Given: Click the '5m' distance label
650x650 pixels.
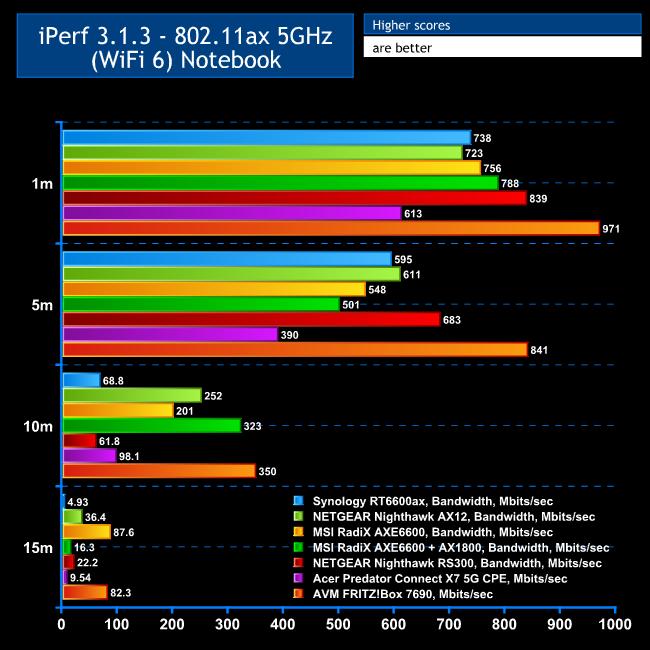Looking at the screenshot, I should [42, 305].
